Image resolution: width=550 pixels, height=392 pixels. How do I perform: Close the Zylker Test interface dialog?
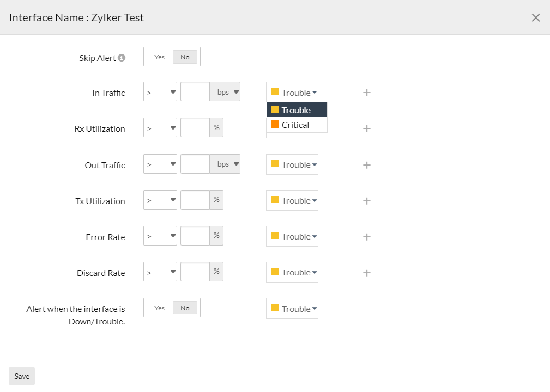[x=535, y=17]
